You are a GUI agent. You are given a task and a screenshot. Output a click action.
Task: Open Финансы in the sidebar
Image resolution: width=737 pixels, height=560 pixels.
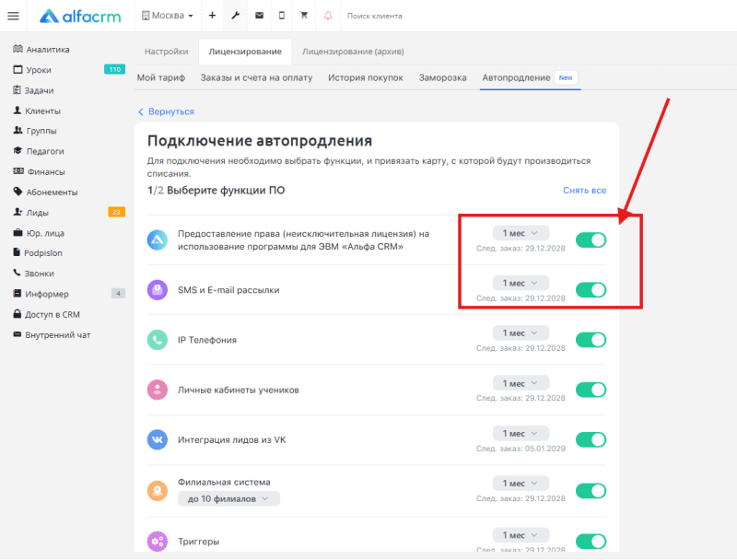[x=45, y=171]
